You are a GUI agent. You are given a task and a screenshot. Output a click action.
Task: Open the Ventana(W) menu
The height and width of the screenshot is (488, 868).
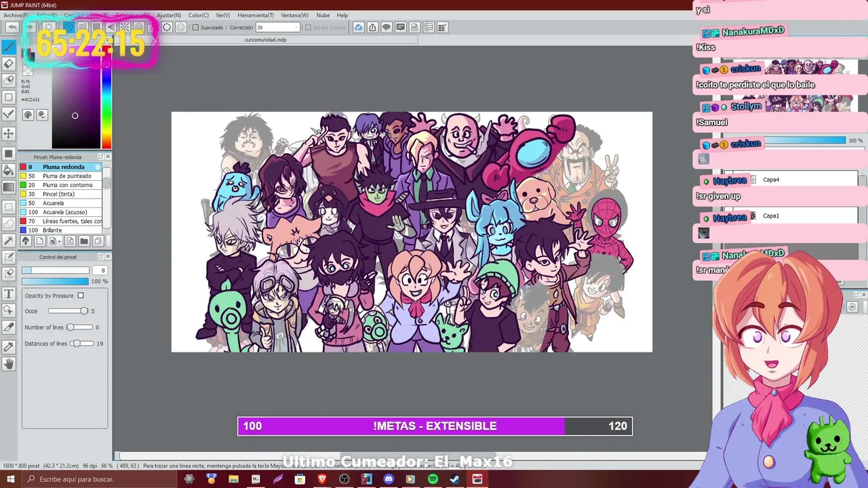point(294,15)
